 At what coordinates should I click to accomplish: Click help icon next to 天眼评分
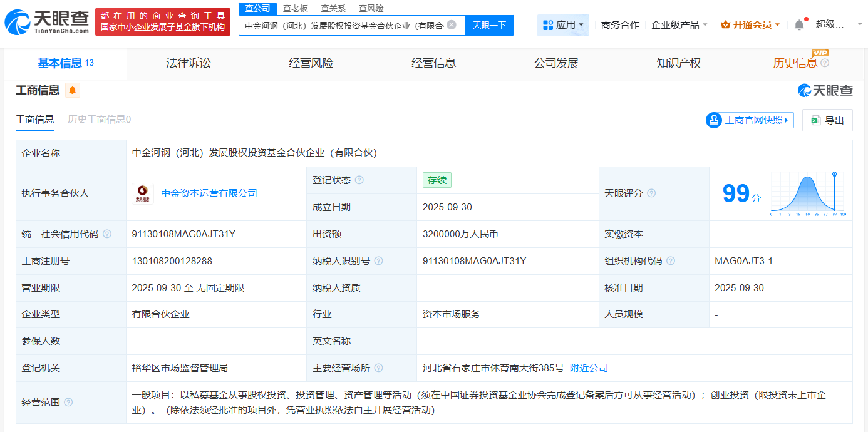651,193
